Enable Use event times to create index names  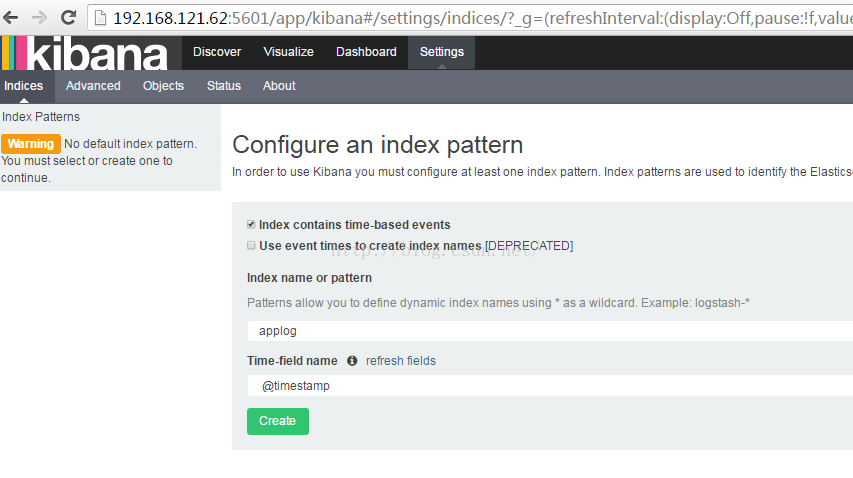click(x=251, y=245)
